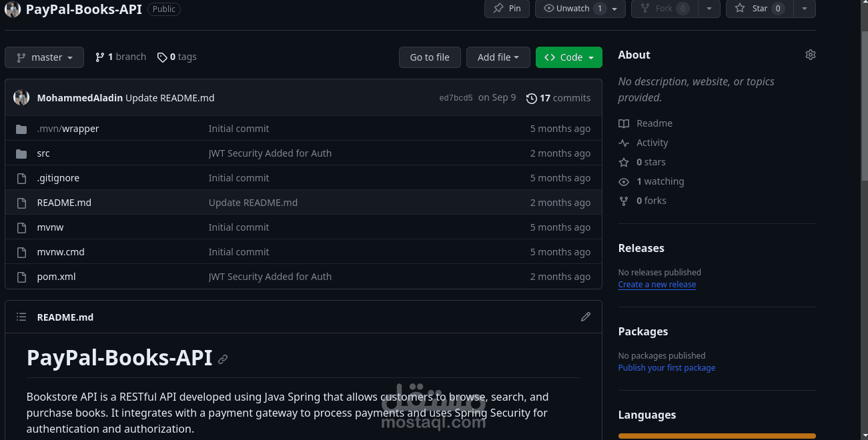Click the README.md file icon in list

[21, 203]
